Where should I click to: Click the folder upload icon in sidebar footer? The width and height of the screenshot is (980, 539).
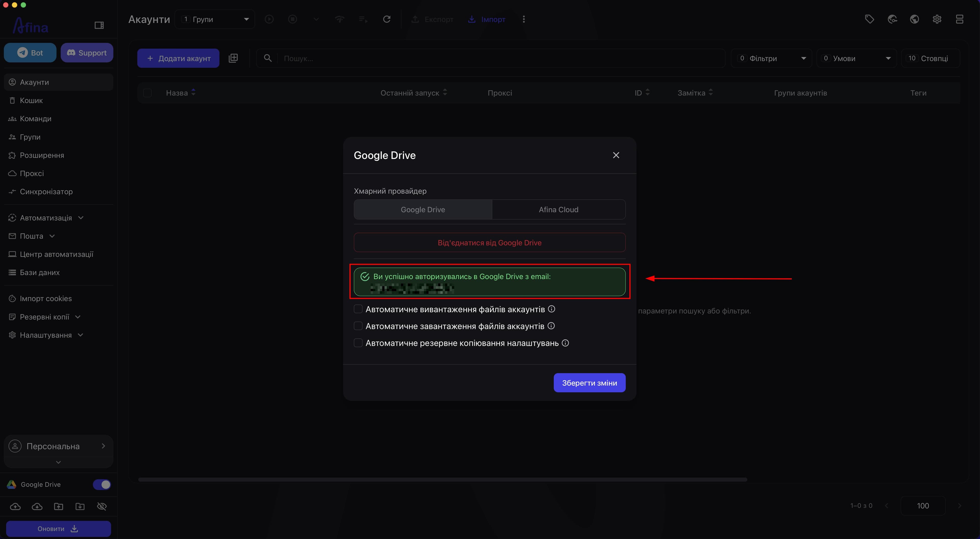[x=59, y=506]
